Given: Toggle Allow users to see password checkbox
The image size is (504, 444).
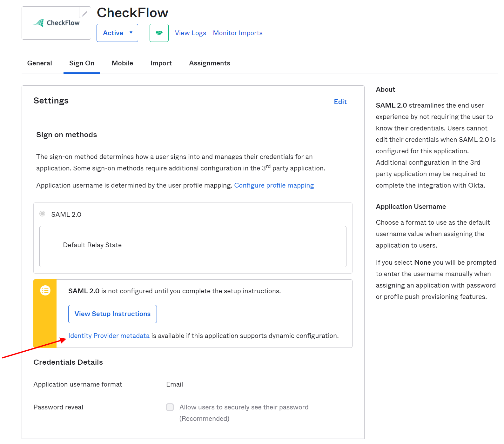Looking at the screenshot, I should click(170, 407).
